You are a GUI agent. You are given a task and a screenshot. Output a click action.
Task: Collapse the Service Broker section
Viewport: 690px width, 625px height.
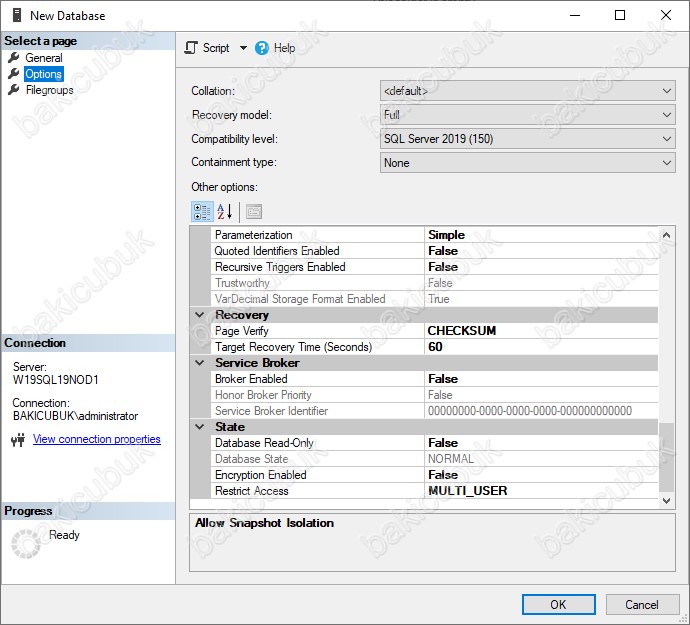pos(200,363)
